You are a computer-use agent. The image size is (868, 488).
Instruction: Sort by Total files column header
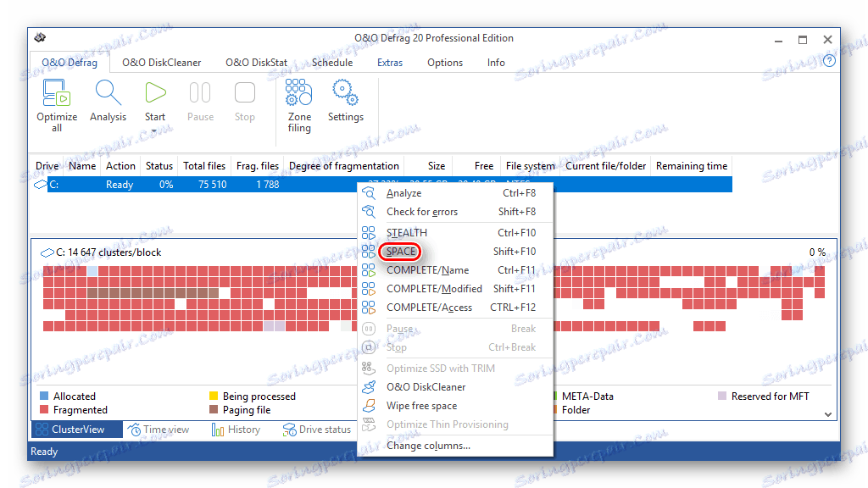tap(204, 166)
